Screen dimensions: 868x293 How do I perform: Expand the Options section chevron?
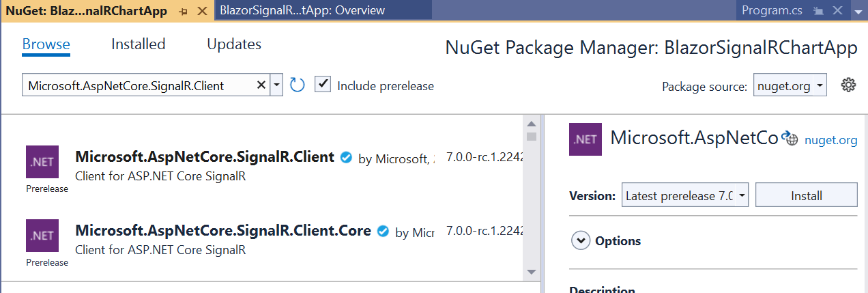pyautogui.click(x=581, y=241)
